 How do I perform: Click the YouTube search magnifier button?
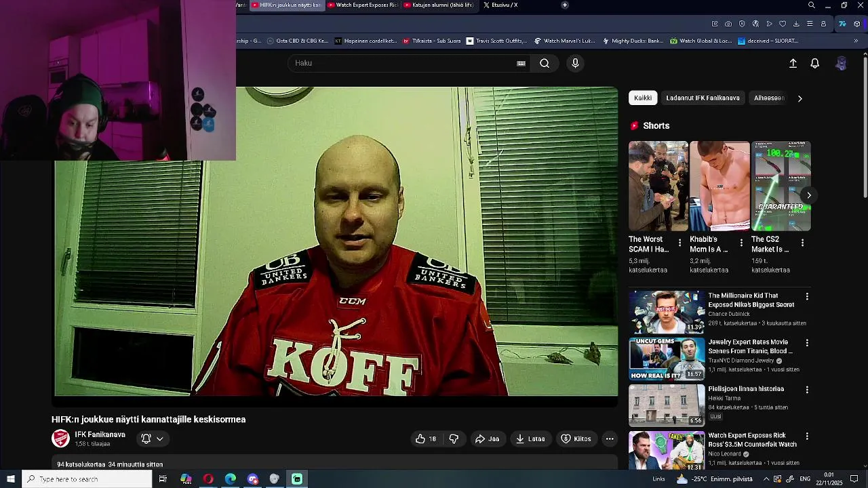coord(545,63)
